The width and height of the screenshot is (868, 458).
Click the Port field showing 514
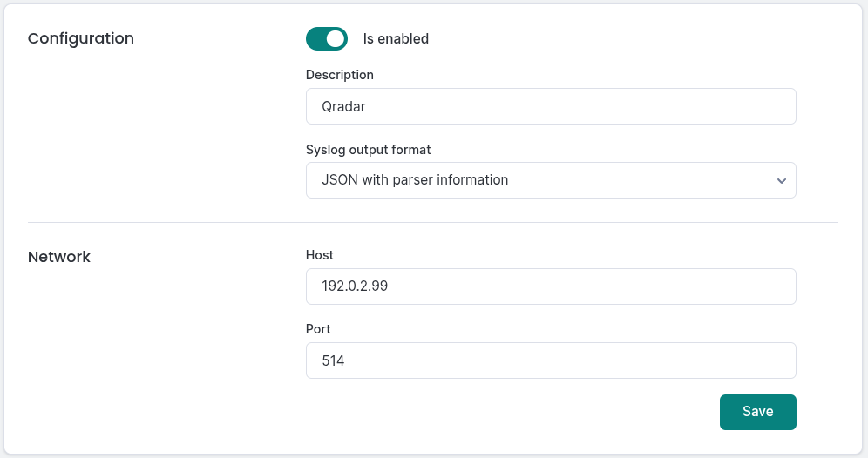coord(551,360)
